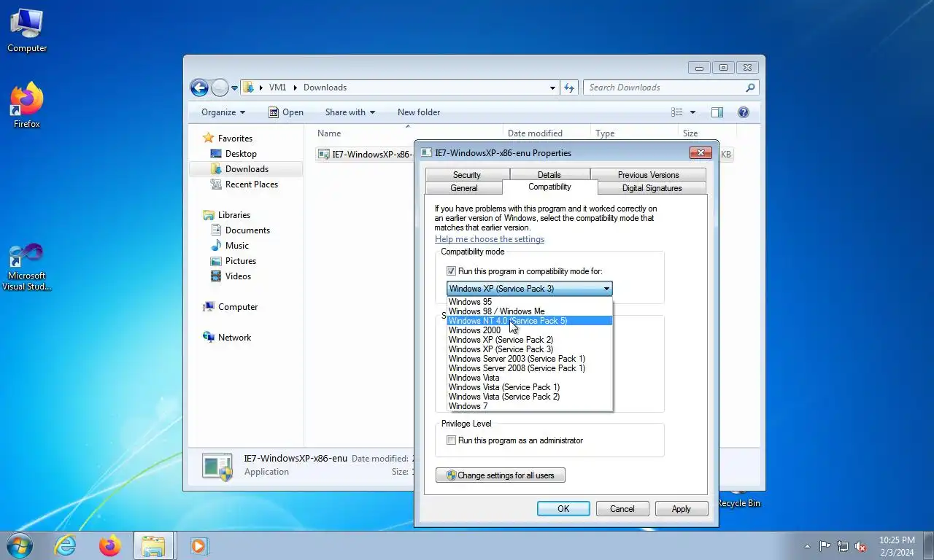Image resolution: width=934 pixels, height=560 pixels.
Task: Open the Previous Versions tab
Action: click(648, 175)
